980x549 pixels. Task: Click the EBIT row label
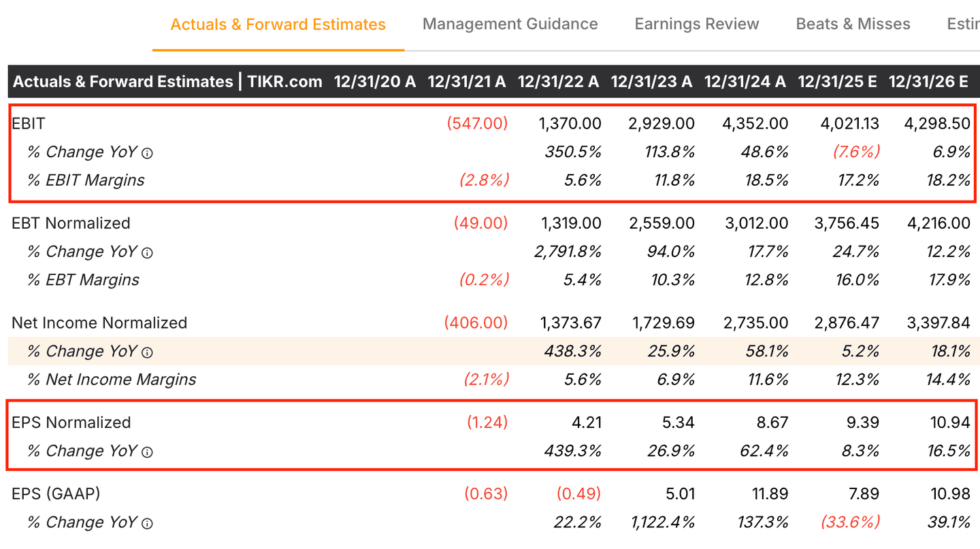(28, 124)
